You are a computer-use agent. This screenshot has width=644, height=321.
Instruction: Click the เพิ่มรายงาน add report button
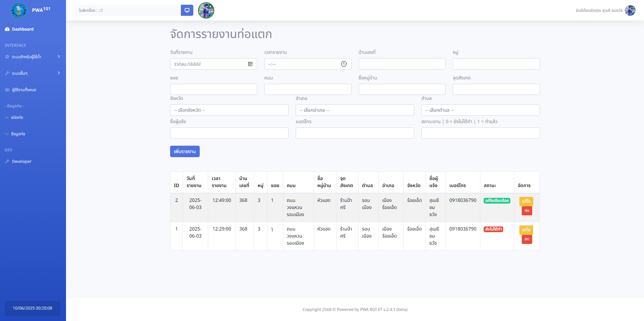click(x=185, y=151)
